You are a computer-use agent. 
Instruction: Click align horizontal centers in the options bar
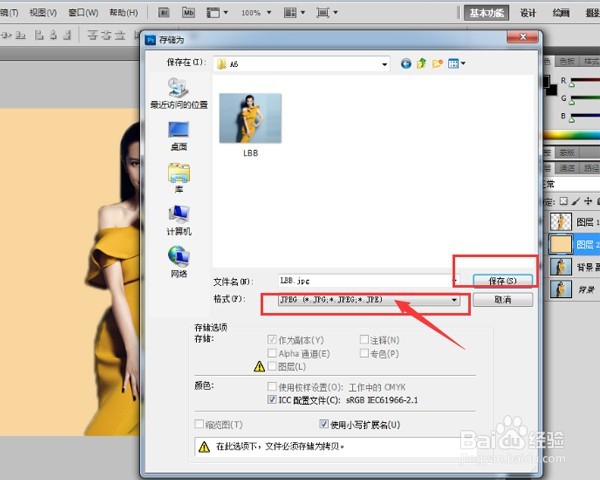click(53, 35)
